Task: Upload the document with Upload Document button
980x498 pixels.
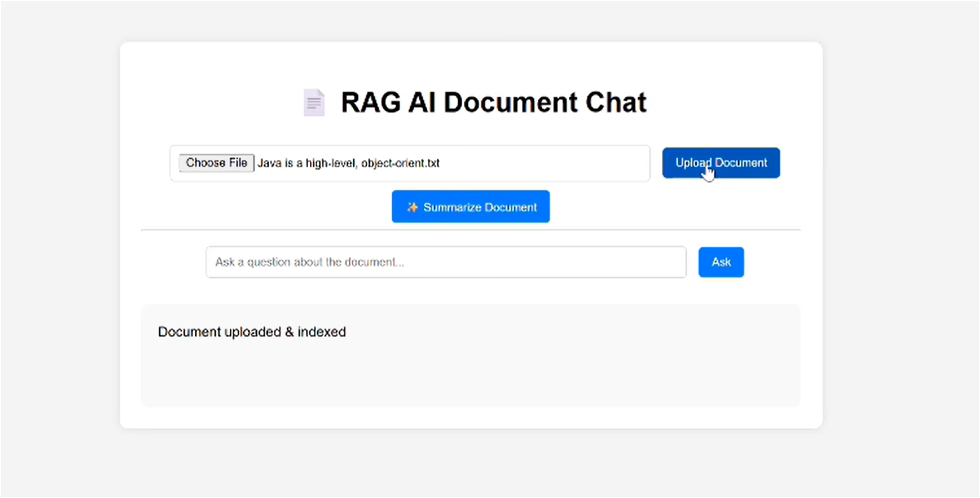Action: 721,163
